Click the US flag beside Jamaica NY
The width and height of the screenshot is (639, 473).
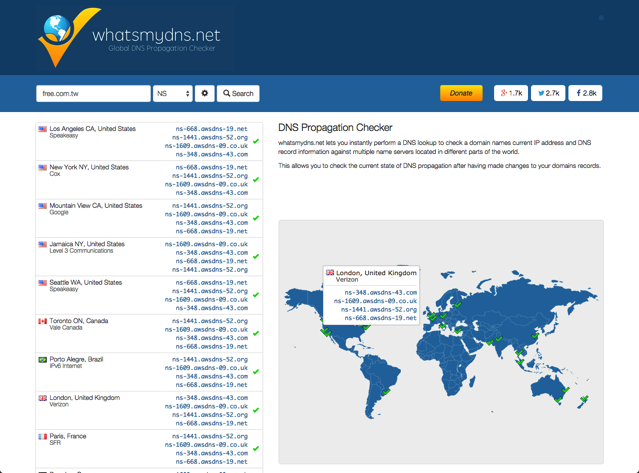pyautogui.click(x=42, y=244)
